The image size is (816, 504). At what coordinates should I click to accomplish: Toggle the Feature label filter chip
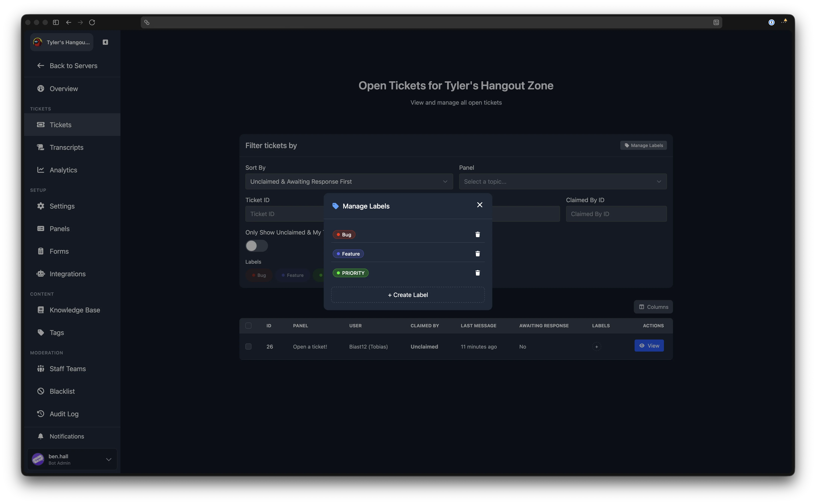293,275
